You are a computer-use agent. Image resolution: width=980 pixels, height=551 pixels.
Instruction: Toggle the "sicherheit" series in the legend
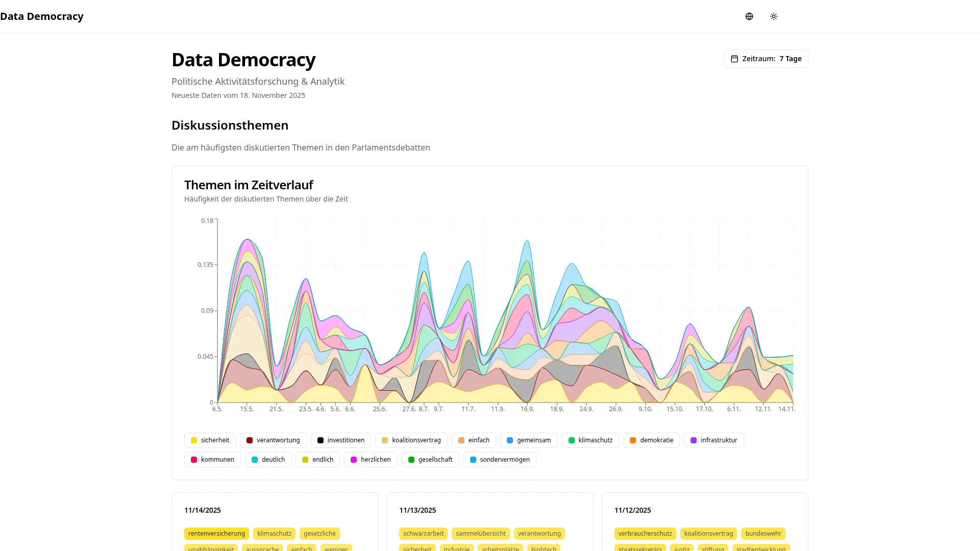(x=210, y=440)
